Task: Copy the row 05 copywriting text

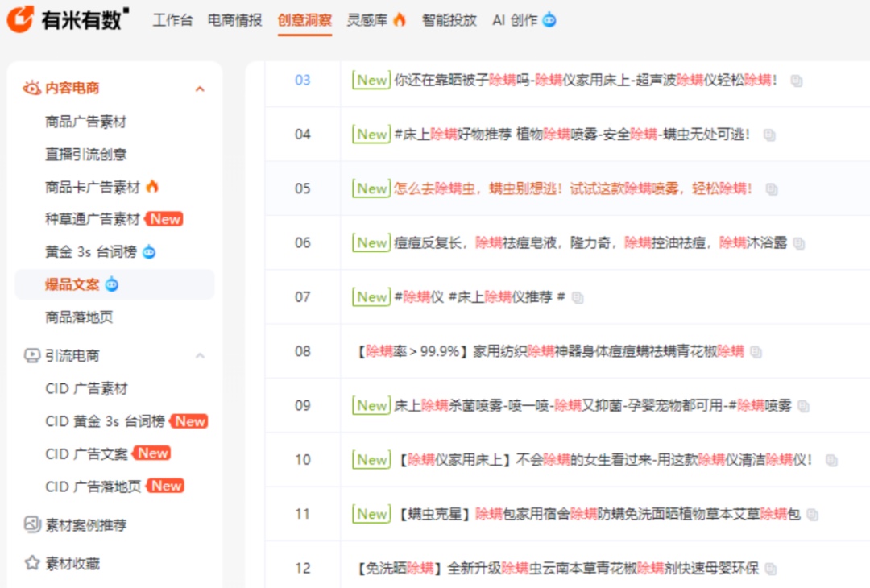Action: click(x=771, y=189)
